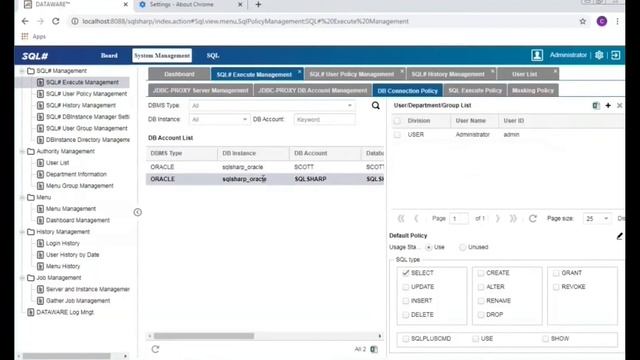Close the SQL# Execute Management tab
The image size is (640, 360).
point(299,72)
